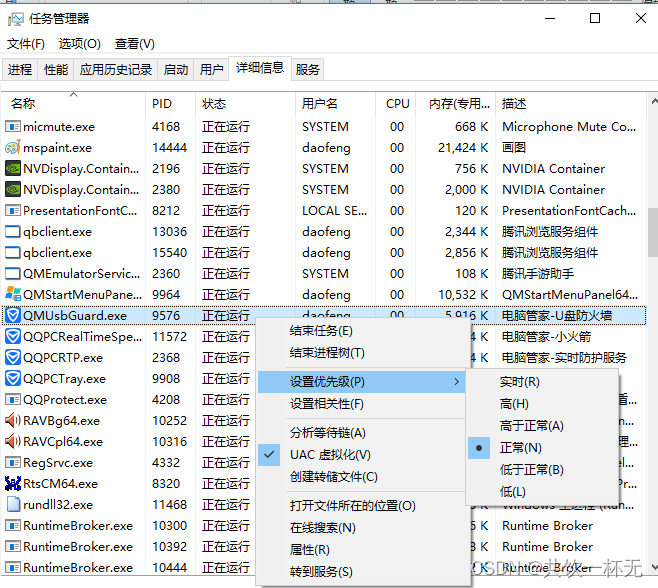658x588 pixels.
Task: Switch to the 服务 tab
Action: [x=308, y=69]
